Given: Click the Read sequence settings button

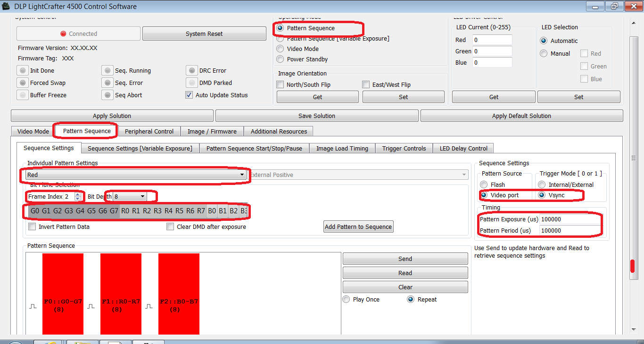Looking at the screenshot, I should pyautogui.click(x=405, y=273).
